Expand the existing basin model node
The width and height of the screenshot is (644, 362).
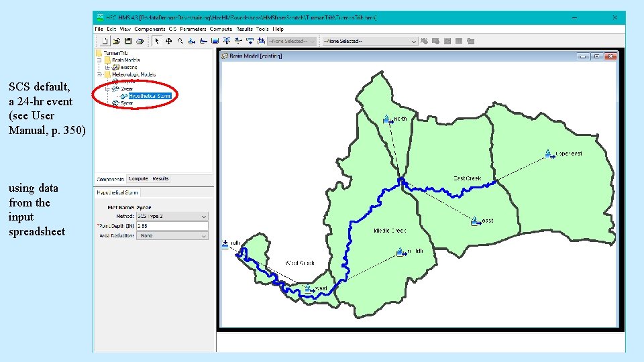(x=107, y=67)
